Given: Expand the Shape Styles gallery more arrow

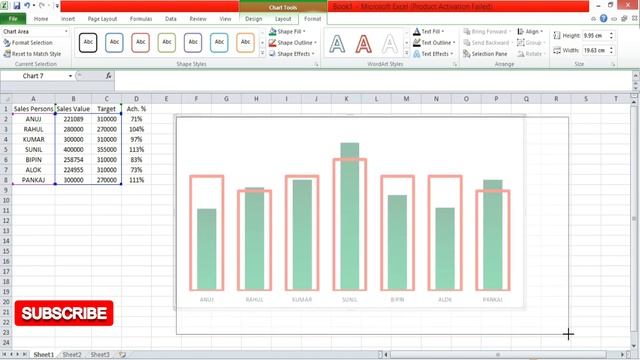Looking at the screenshot, I should [x=262, y=53].
